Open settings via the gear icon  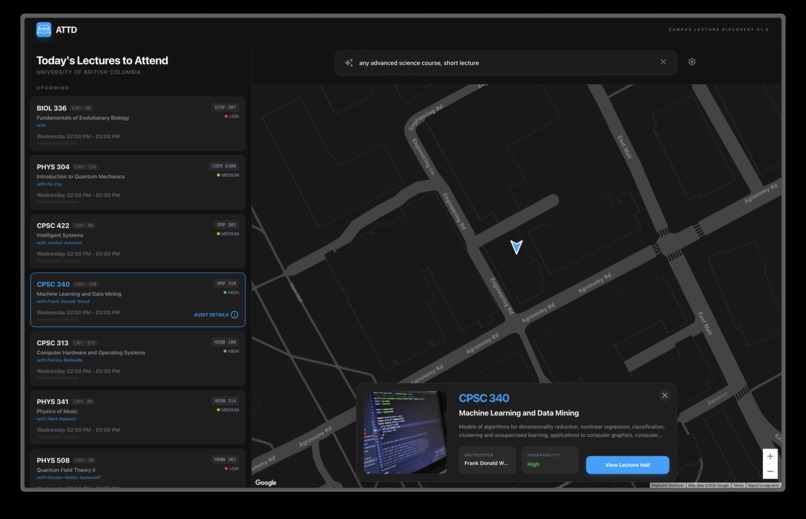pos(692,62)
